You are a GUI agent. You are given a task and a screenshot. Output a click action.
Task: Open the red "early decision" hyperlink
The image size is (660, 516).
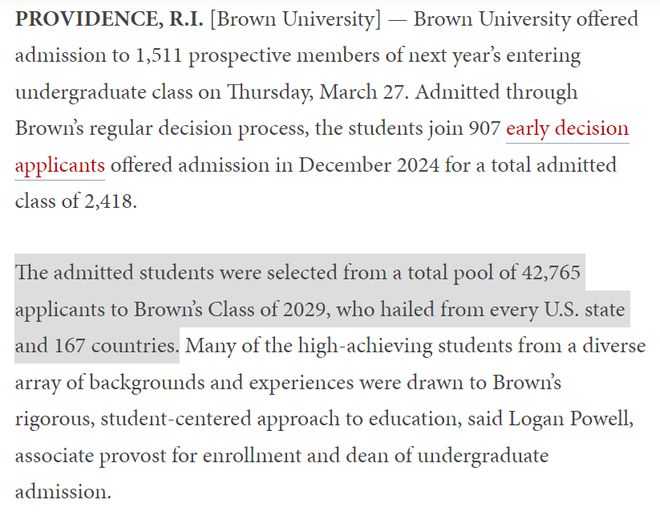tap(567, 129)
